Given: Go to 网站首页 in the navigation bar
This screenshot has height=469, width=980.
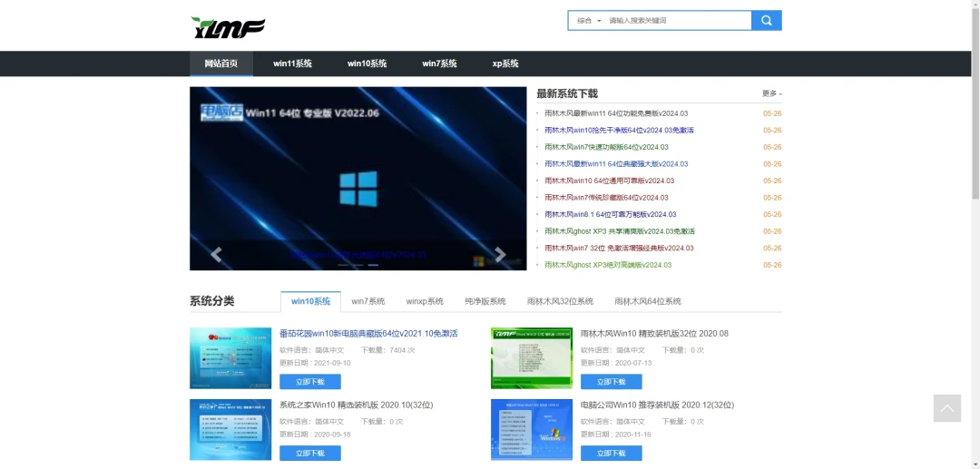Looking at the screenshot, I should [x=221, y=64].
